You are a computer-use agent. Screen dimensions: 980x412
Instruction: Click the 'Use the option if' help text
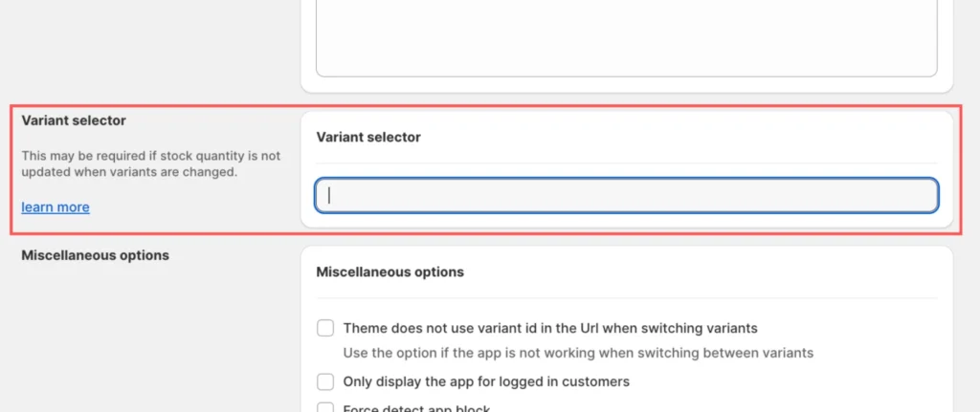(x=578, y=353)
